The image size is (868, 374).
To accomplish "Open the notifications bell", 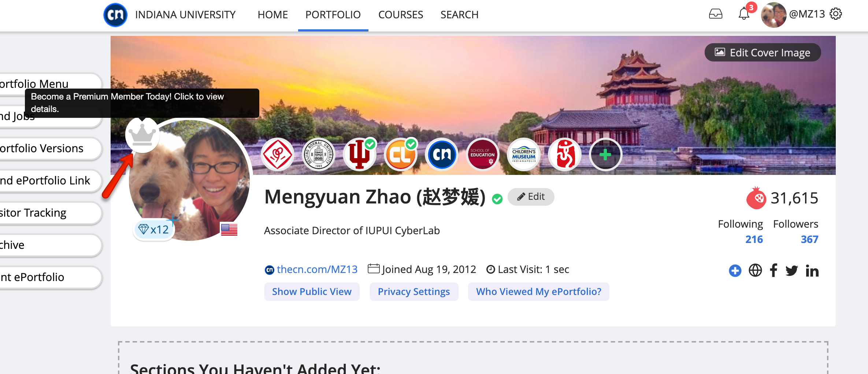I will 744,14.
